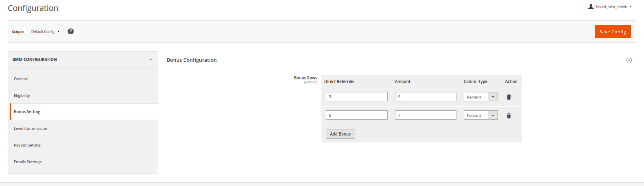Viewport: 644px width, 186px height.
Task: Collapse the Bonus Configuration section
Action: (629, 60)
